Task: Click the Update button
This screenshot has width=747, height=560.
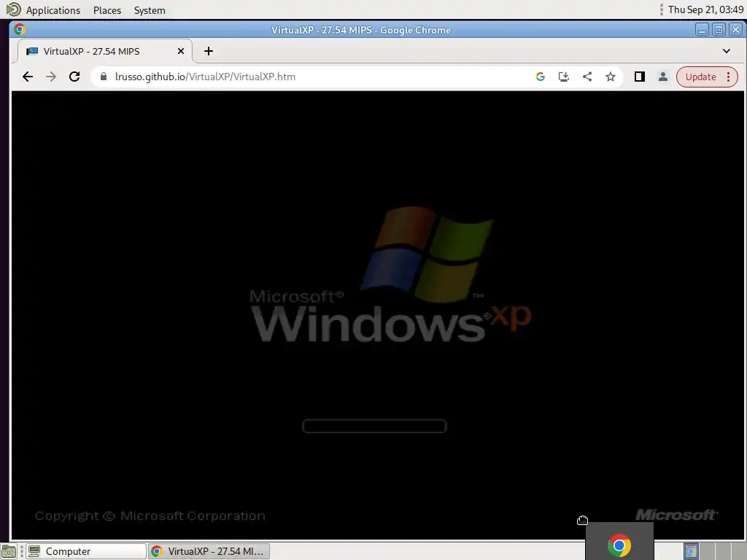Action: [701, 77]
